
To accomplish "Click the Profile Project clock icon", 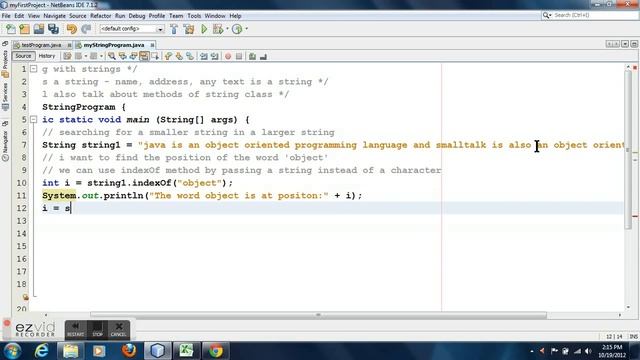I will [237, 29].
